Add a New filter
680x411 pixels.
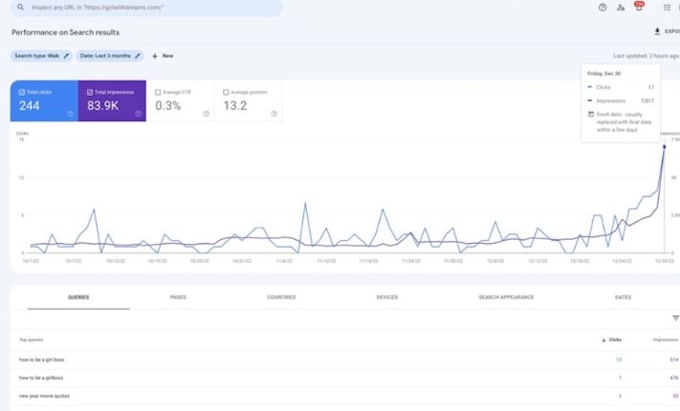coord(163,56)
